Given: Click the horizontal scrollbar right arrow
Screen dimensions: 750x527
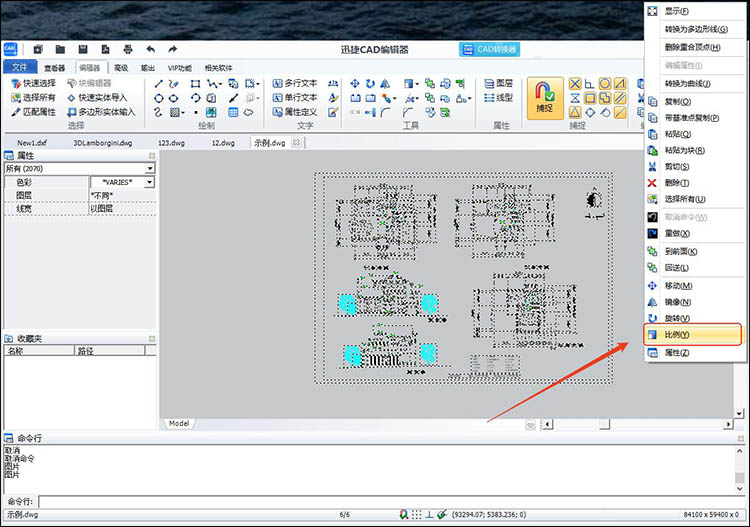Looking at the screenshot, I should tap(728, 424).
